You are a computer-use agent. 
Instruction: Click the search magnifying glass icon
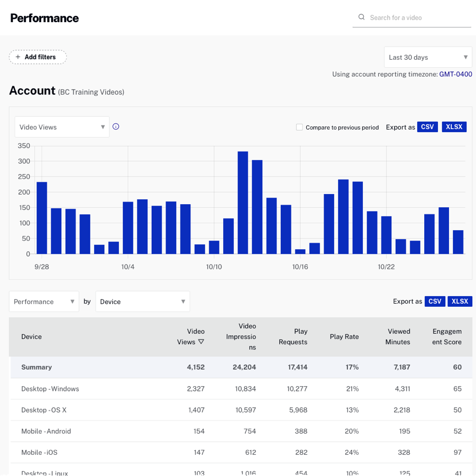361,17
